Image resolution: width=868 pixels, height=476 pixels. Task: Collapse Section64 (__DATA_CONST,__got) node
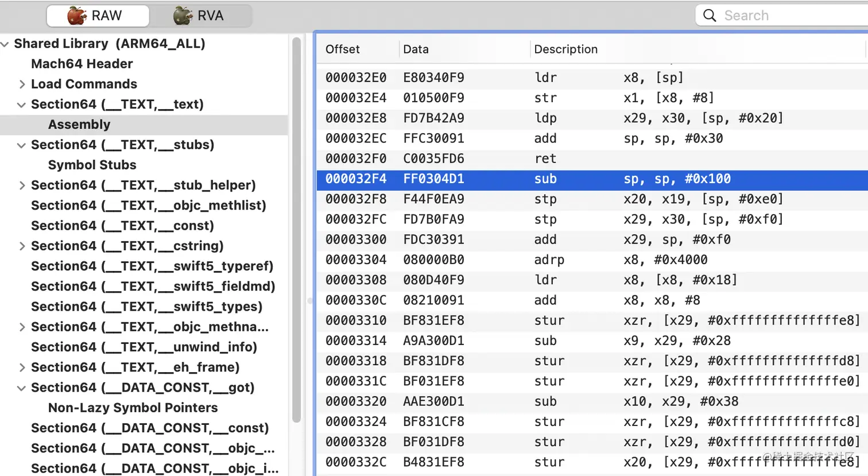point(22,388)
